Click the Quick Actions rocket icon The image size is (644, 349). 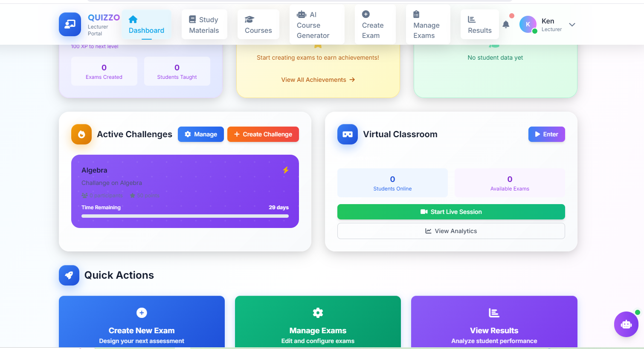[69, 275]
